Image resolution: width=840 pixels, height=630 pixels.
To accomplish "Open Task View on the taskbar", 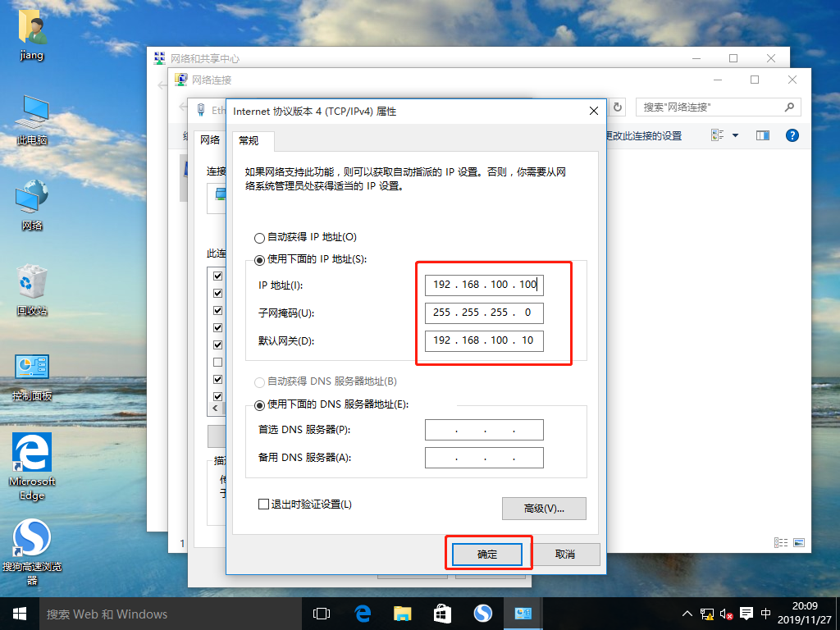I will pos(322,614).
